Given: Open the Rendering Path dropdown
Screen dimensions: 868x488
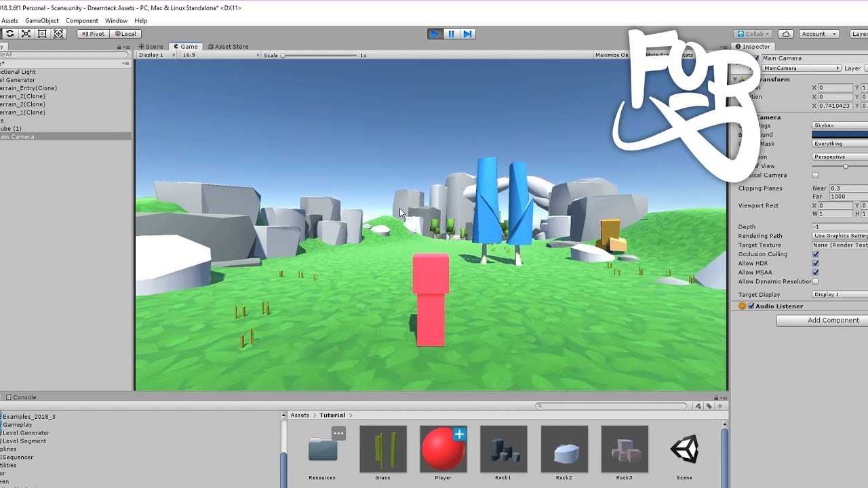Looking at the screenshot, I should (x=840, y=236).
